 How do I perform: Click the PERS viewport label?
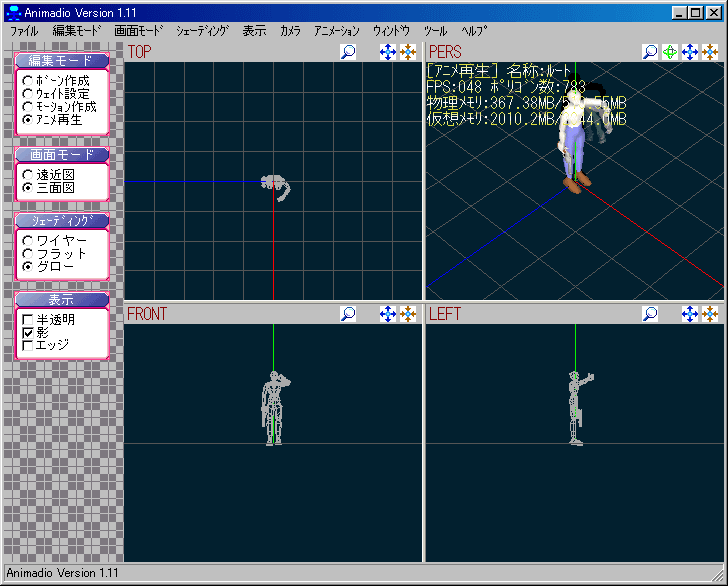[x=445, y=52]
